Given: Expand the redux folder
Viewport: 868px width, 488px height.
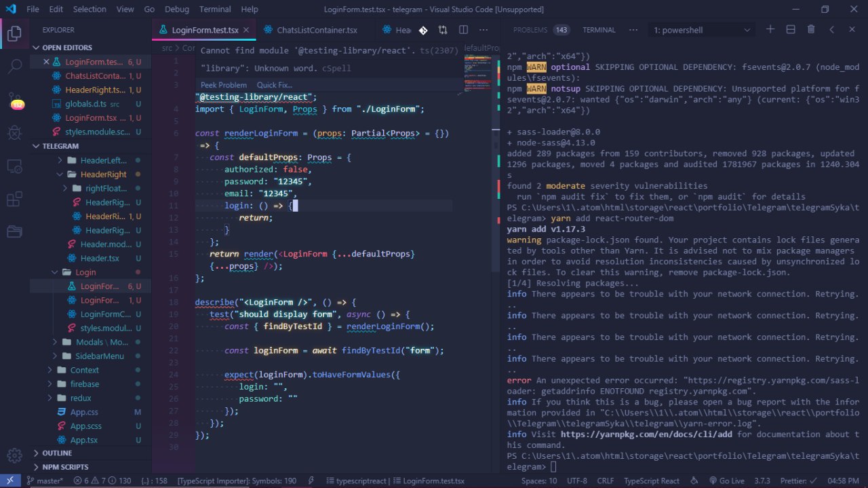Looking at the screenshot, I should [x=90, y=398].
